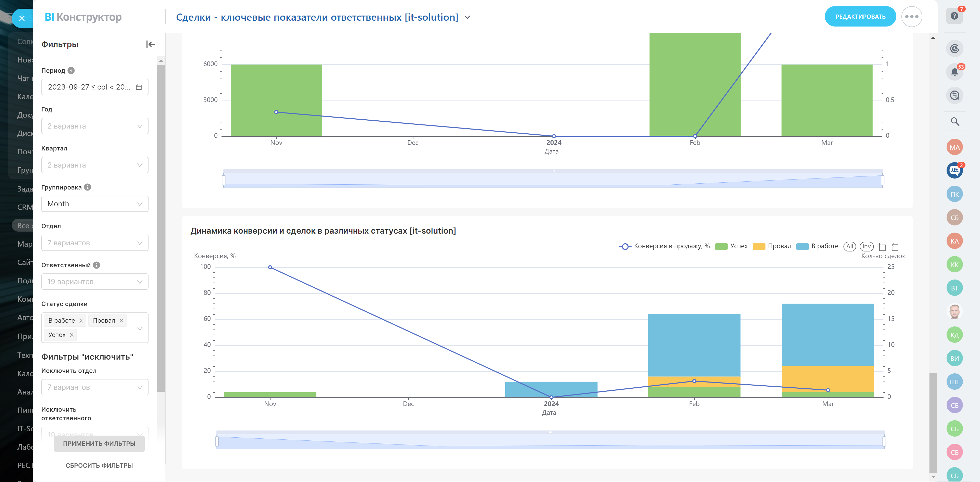Remove the Провал status tag

click(x=121, y=321)
